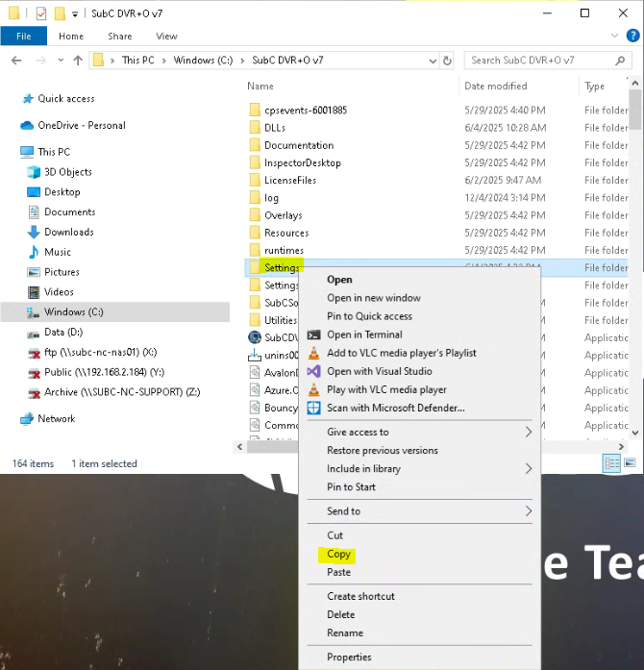Click the Refresh button in address bar

(x=447, y=61)
